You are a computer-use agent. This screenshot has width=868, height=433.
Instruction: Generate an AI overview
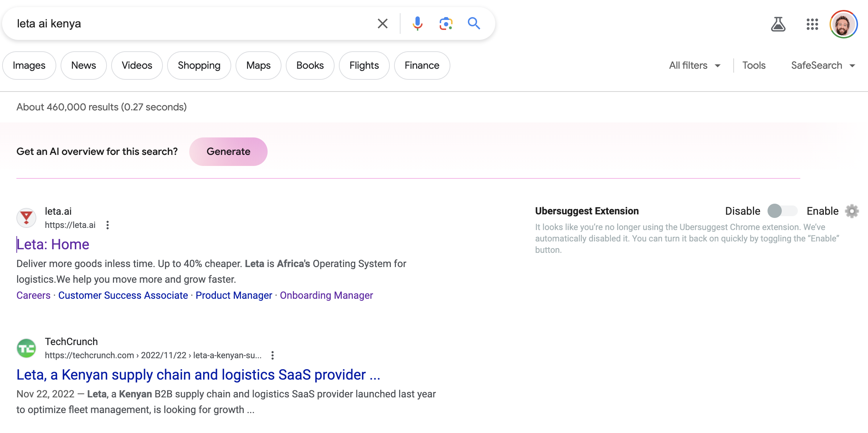coord(228,152)
